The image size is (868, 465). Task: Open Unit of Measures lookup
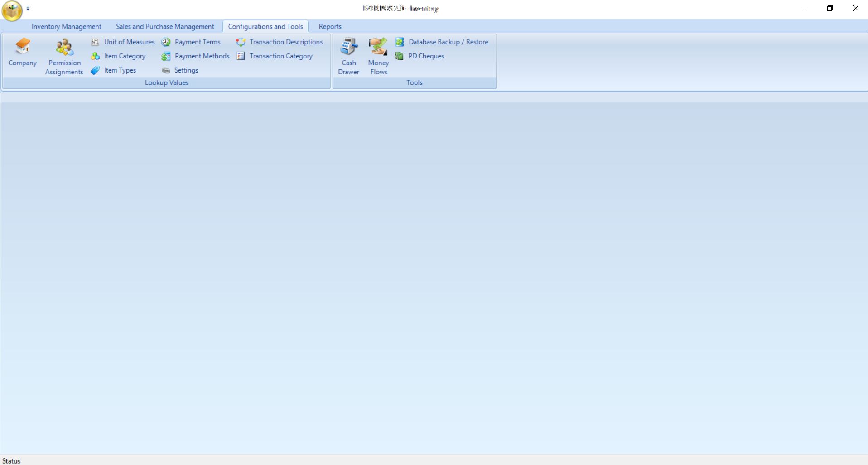pyautogui.click(x=123, y=42)
